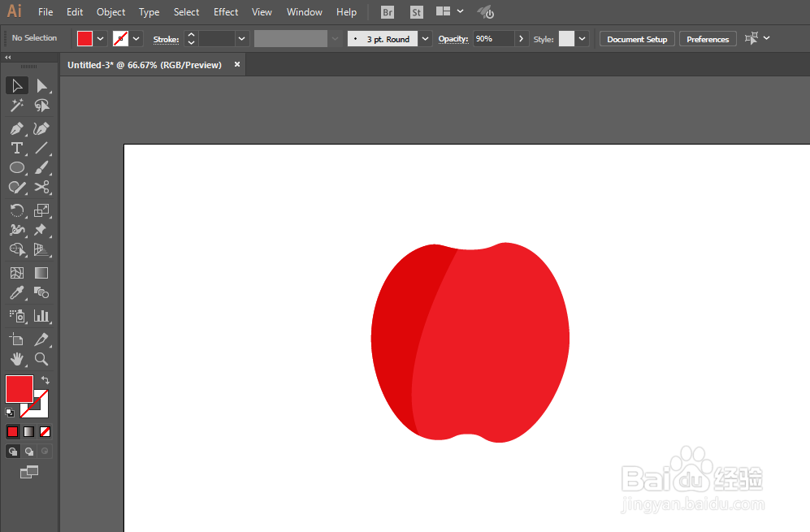The width and height of the screenshot is (810, 532).
Task: Expand the align-to options dropdown arrow
Action: (767, 38)
